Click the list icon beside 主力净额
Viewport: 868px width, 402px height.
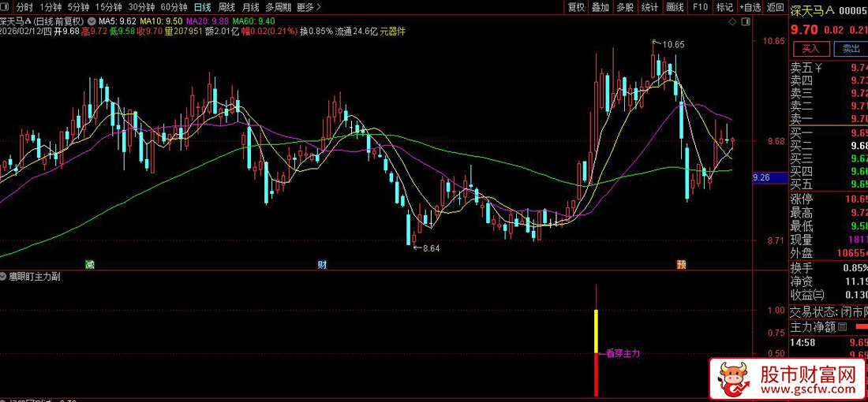coord(843,327)
